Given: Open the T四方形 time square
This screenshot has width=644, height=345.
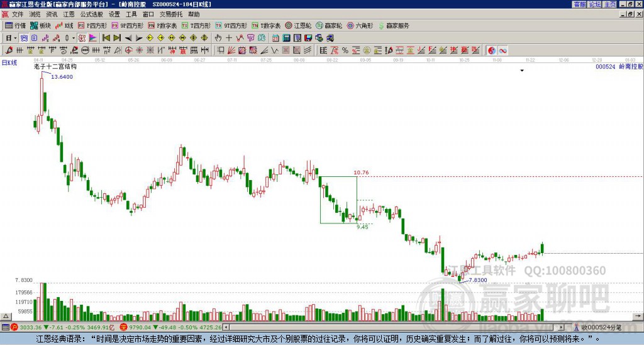Looking at the screenshot, I should pyautogui.click(x=196, y=25).
